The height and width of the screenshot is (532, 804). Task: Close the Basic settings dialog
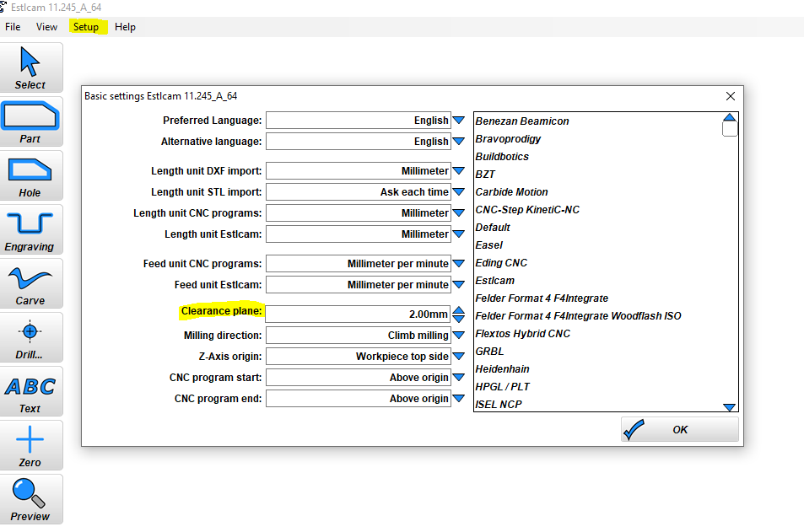coord(731,96)
